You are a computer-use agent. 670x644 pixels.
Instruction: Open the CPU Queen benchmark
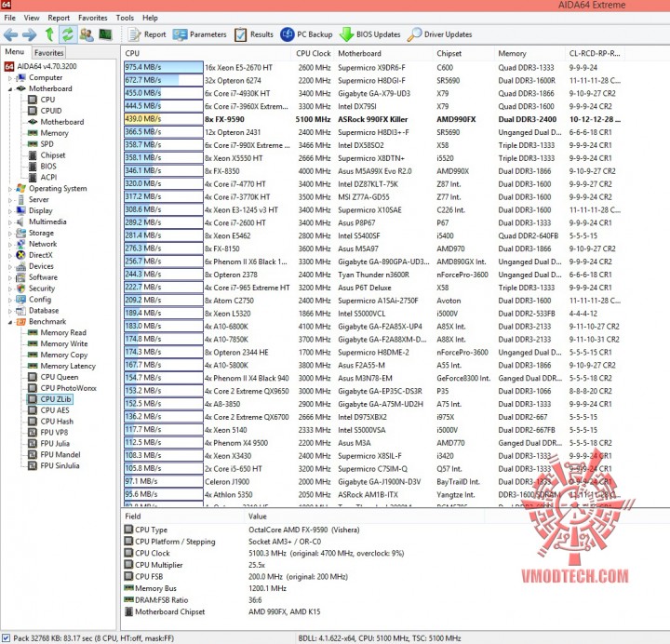point(53,377)
